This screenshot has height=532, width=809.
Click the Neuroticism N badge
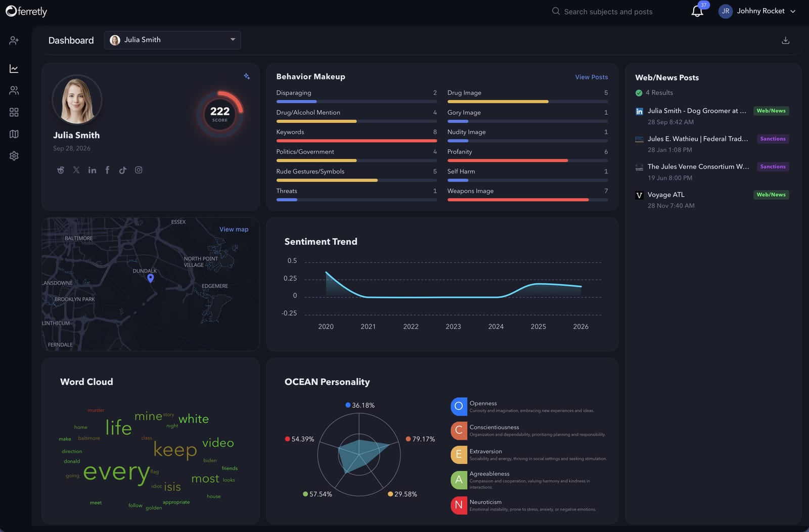click(x=459, y=505)
